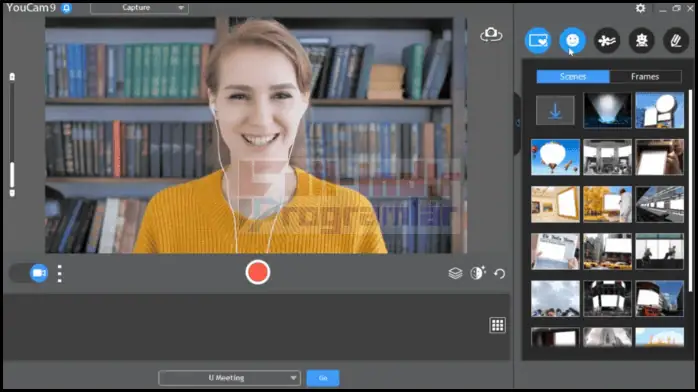Screen dimensions: 698x392
Task: Apply the hand holding tablet scene
Action: point(659,157)
